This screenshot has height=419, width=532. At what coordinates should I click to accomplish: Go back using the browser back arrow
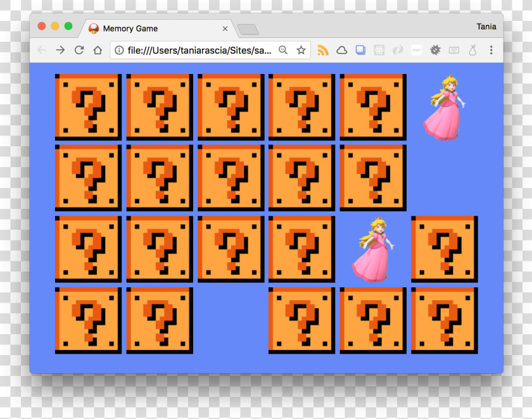42,50
